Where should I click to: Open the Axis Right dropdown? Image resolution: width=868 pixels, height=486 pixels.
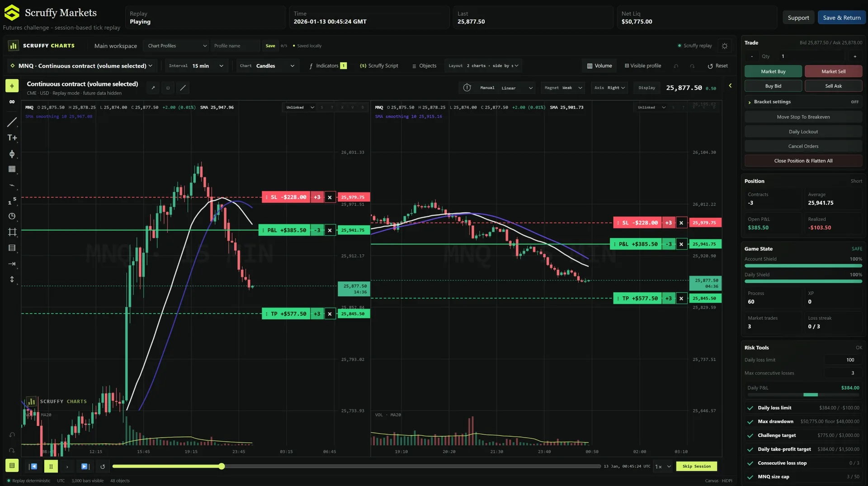click(x=609, y=88)
